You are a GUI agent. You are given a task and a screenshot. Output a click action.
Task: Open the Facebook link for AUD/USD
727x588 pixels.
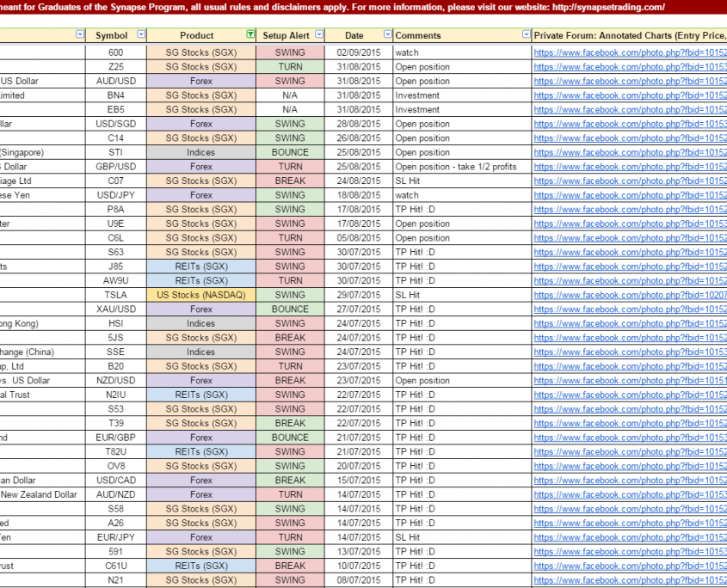[630, 82]
